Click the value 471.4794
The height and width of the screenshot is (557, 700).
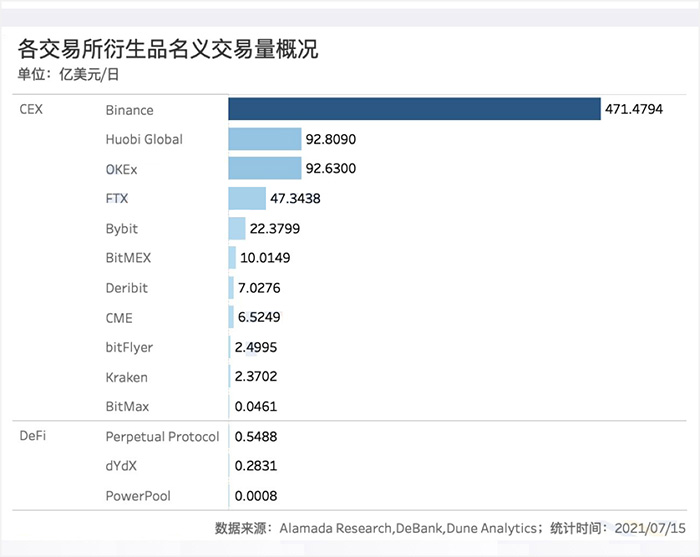coord(634,109)
